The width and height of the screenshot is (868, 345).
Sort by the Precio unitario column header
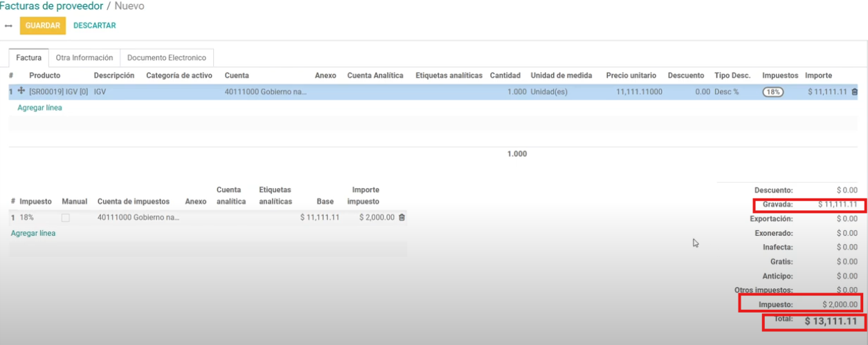pyautogui.click(x=632, y=75)
